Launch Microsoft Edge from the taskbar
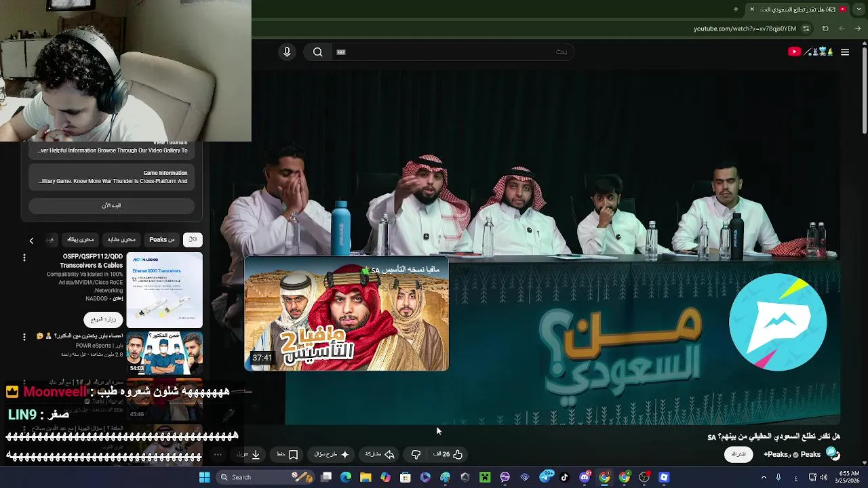868x488 pixels. click(x=346, y=477)
